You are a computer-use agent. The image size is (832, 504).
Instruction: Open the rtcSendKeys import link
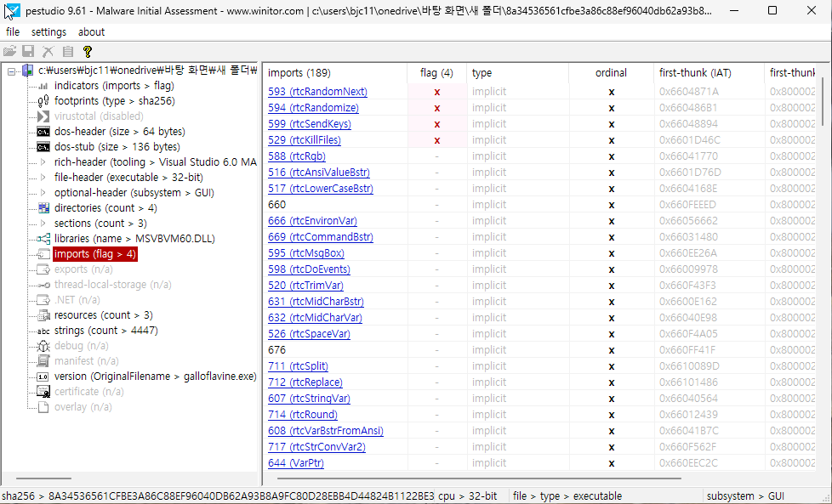tap(309, 124)
